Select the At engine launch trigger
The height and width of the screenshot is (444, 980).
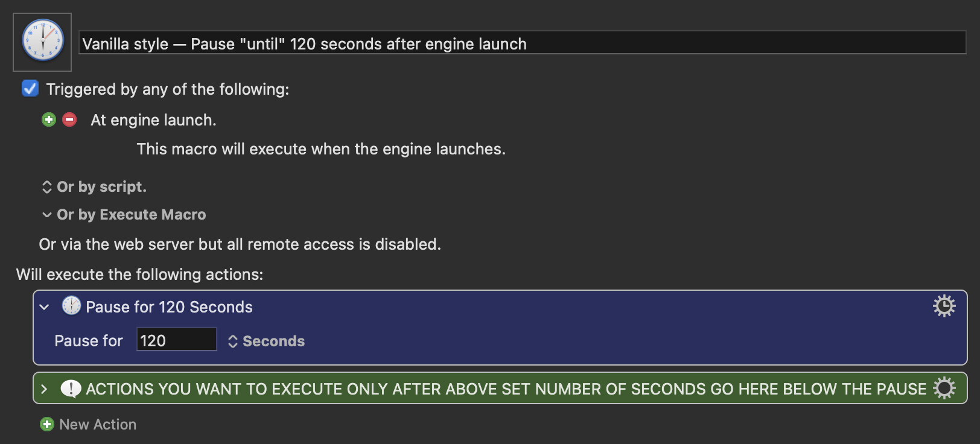coord(153,120)
